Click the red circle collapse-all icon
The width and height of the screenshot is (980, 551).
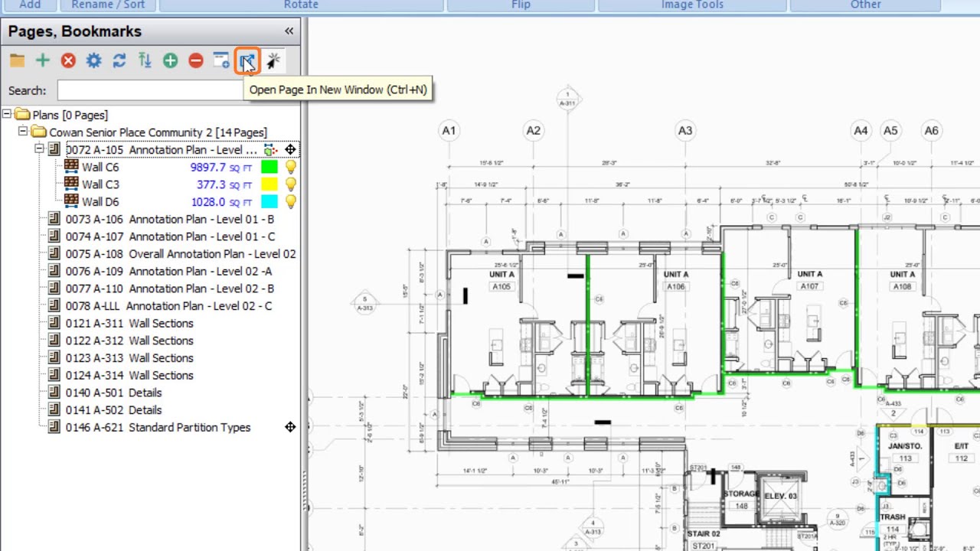[195, 60]
